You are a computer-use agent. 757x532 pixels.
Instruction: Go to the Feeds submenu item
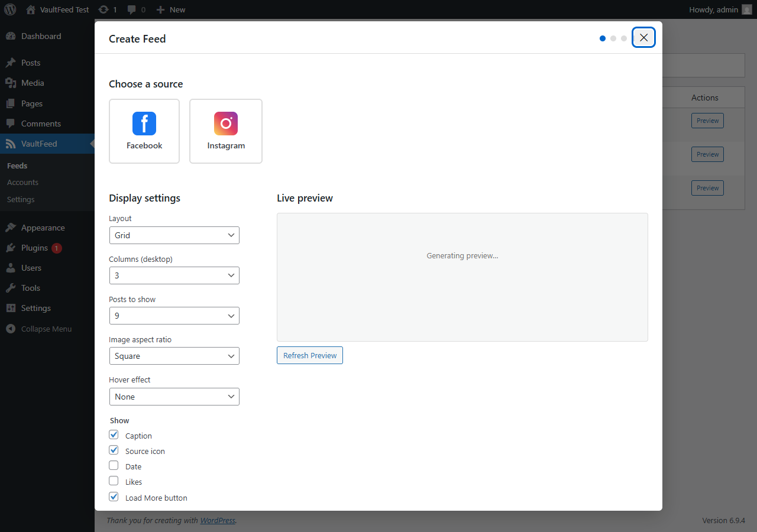coord(17,166)
